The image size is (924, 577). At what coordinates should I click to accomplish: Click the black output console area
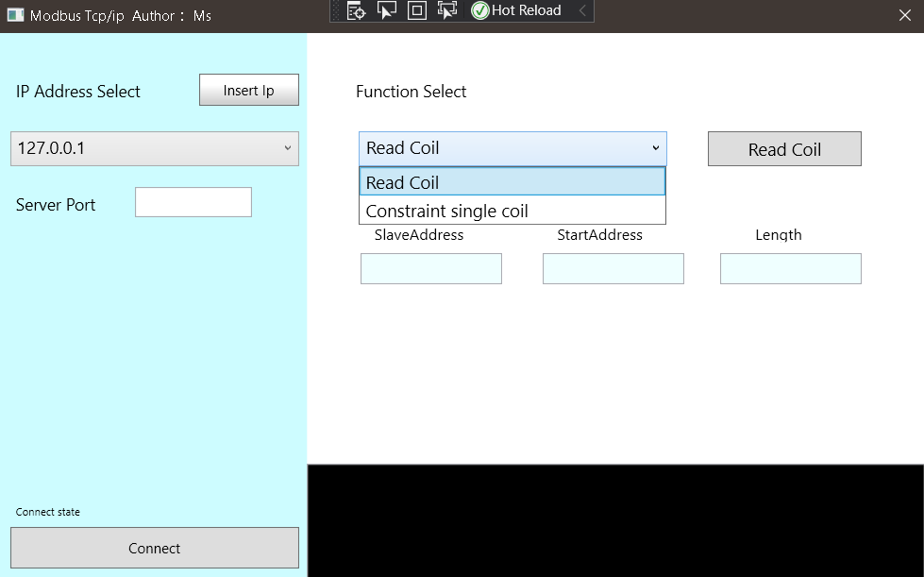click(x=615, y=520)
